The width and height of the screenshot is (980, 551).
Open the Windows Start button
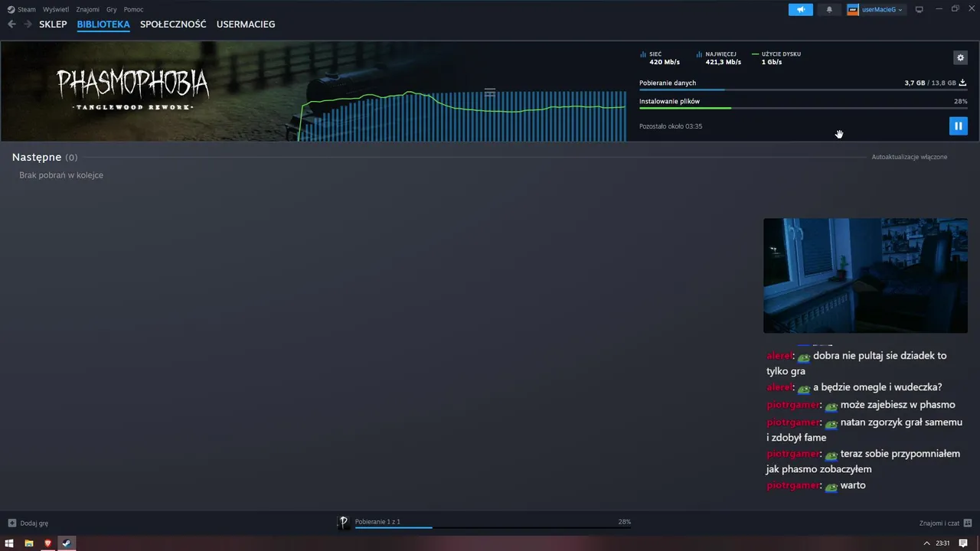(9, 543)
